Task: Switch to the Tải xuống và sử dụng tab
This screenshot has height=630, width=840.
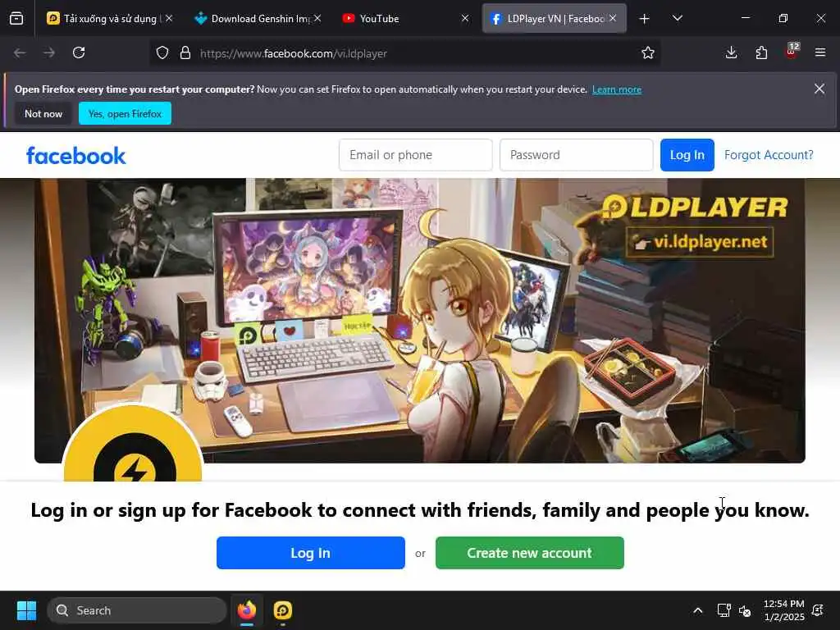Action: click(110, 18)
